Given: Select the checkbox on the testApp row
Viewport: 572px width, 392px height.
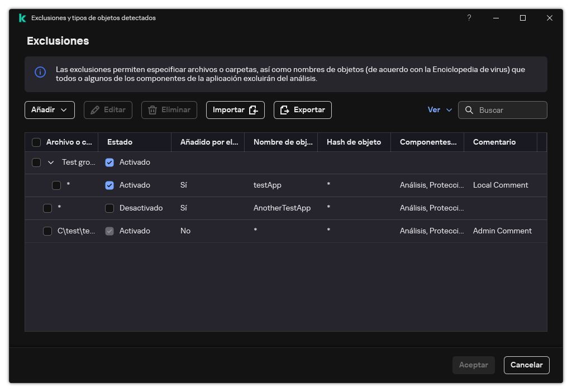Looking at the screenshot, I should click(56, 185).
